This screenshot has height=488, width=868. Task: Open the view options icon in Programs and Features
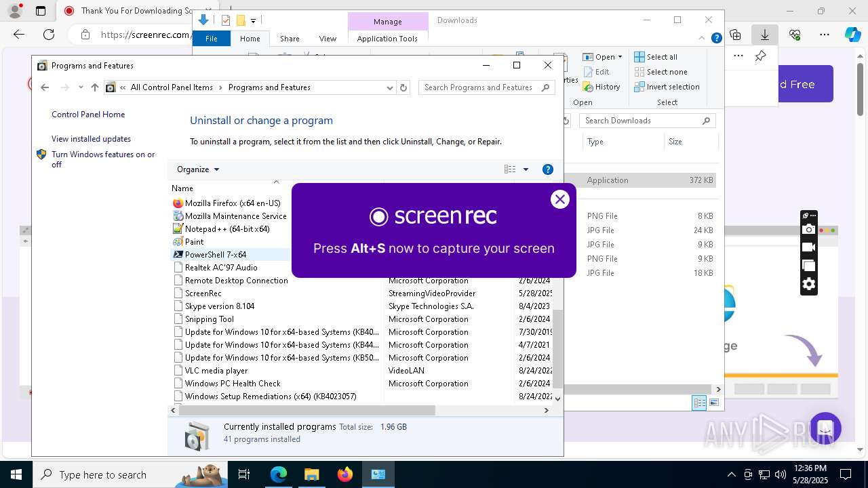pyautogui.click(x=510, y=169)
